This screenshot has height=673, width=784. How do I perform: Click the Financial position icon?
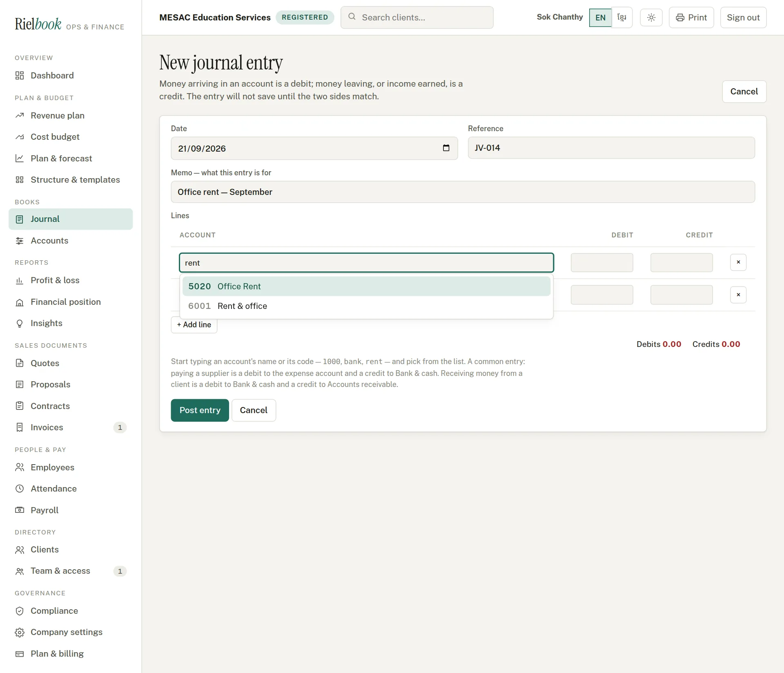tap(20, 302)
